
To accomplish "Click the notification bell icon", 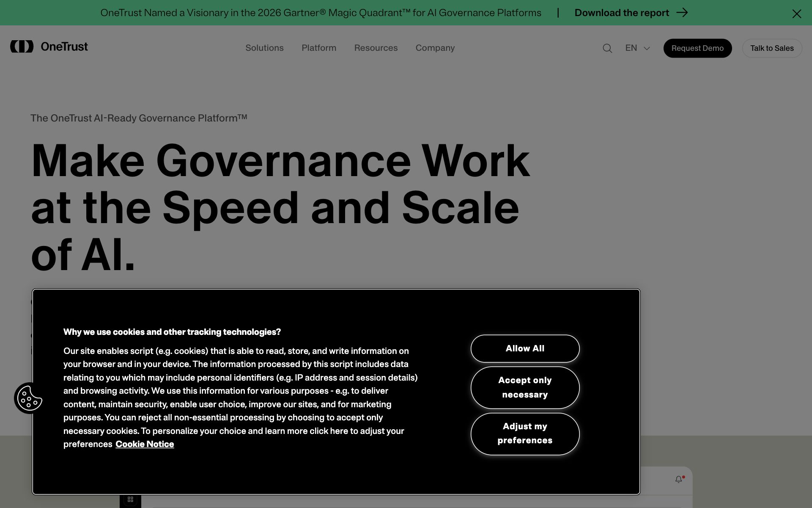I will (x=679, y=479).
